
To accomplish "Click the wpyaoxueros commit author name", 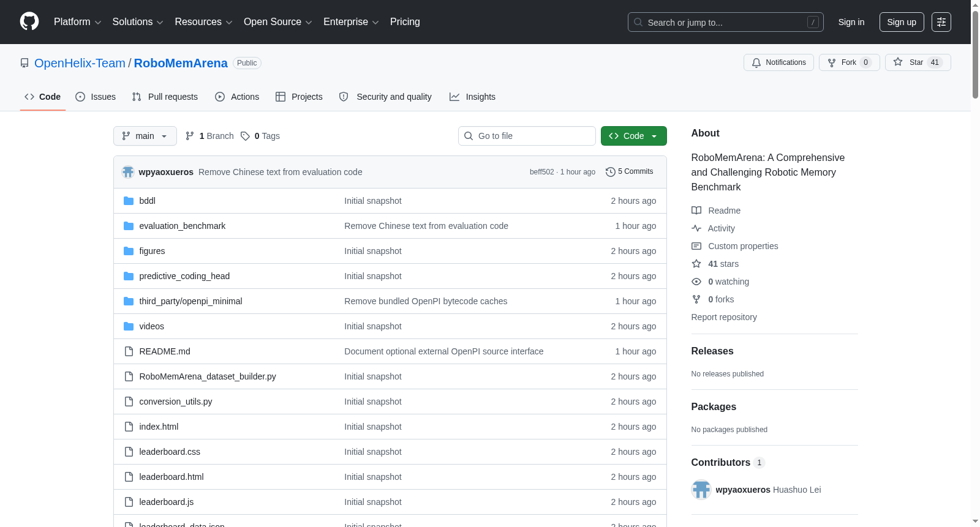I will click(x=166, y=172).
